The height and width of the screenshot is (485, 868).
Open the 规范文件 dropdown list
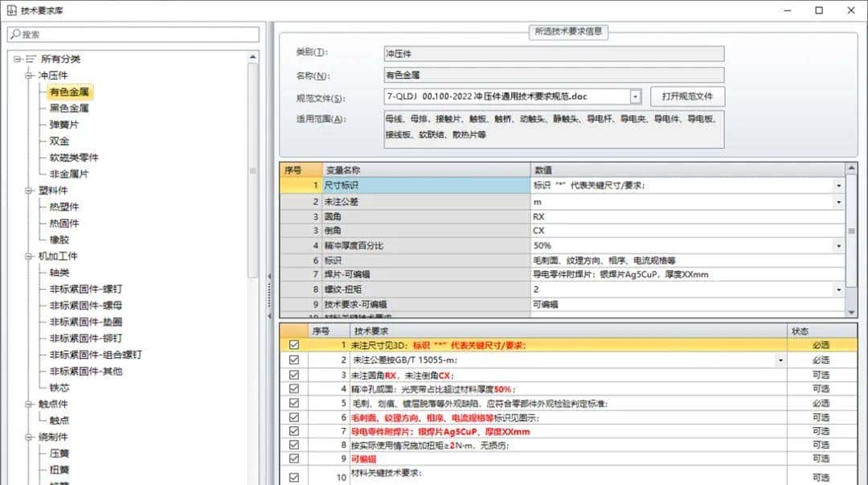(x=634, y=96)
